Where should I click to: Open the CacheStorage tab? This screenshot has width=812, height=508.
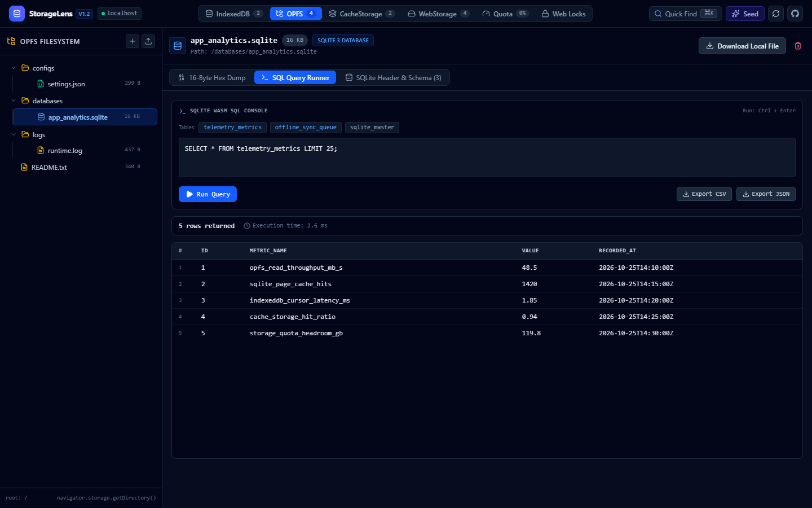tap(362, 14)
